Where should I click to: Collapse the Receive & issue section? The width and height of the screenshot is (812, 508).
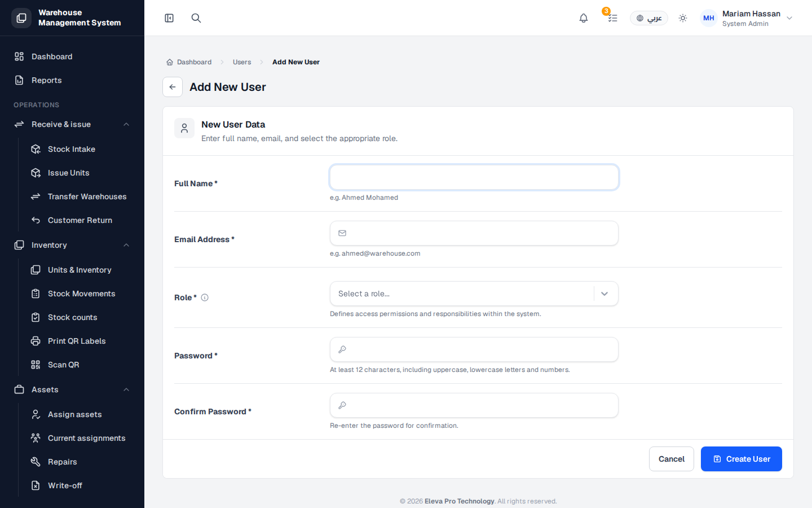pyautogui.click(x=72, y=124)
